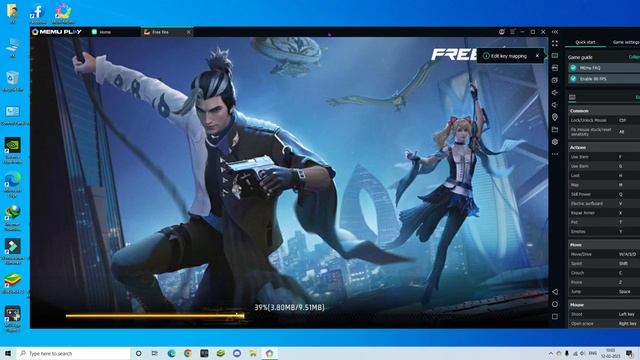Open the This PC desktop icon
The width and height of the screenshot is (640, 360).
point(12,47)
